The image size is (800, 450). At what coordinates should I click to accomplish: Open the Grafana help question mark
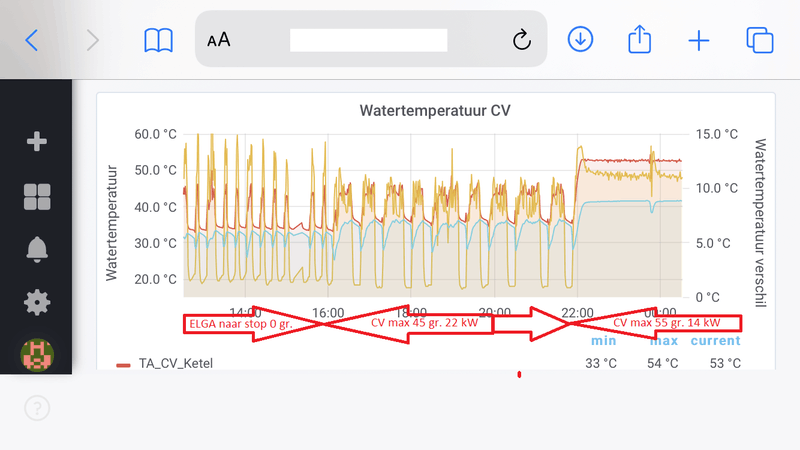36,408
